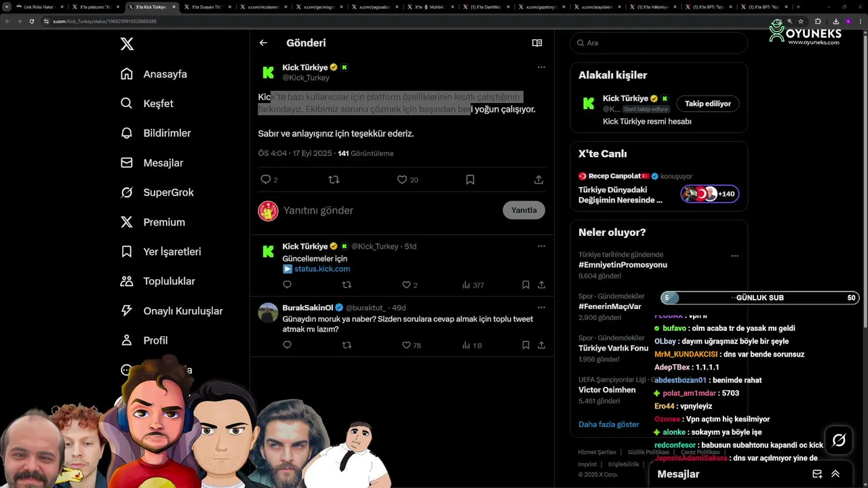Open Kick Türkiye profile avatar on main post
Image resolution: width=868 pixels, height=488 pixels.
269,73
